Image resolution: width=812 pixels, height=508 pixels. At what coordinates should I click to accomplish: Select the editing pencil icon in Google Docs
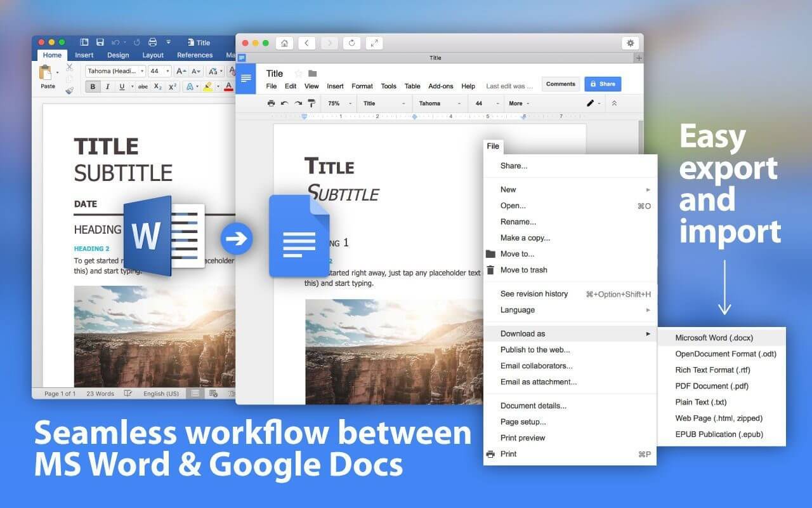[x=590, y=103]
